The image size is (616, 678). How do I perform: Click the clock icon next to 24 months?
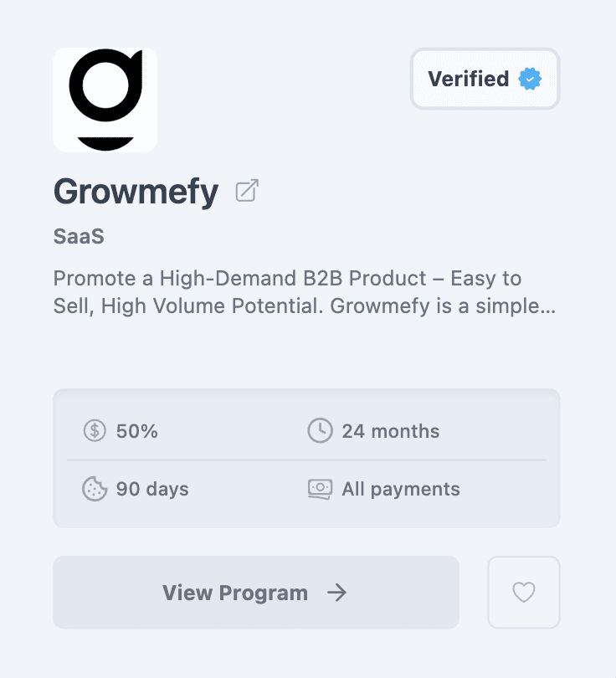tap(320, 430)
